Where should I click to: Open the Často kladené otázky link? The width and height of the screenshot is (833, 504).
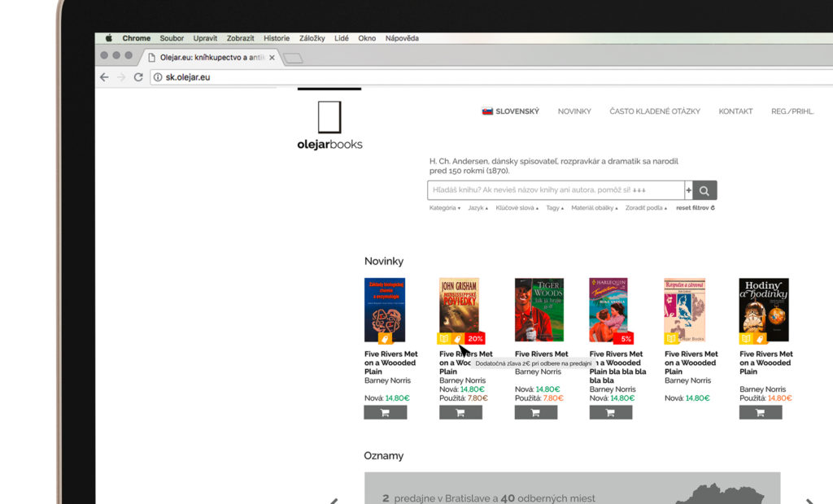point(654,111)
